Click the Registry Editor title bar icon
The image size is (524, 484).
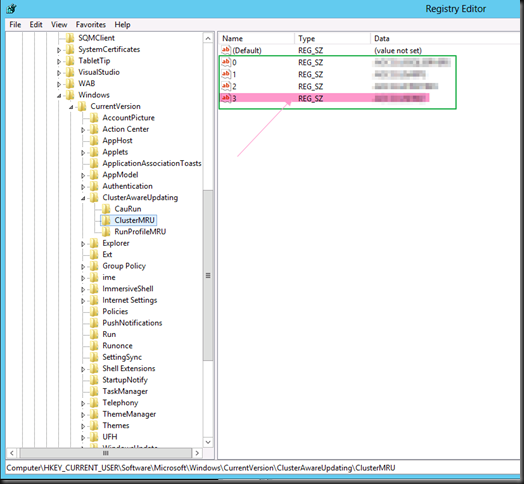(x=11, y=9)
